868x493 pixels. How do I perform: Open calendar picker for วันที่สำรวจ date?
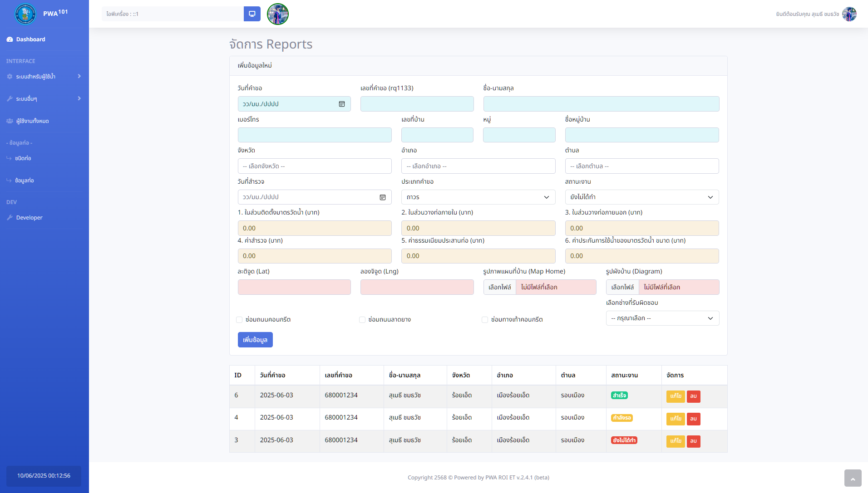(383, 197)
